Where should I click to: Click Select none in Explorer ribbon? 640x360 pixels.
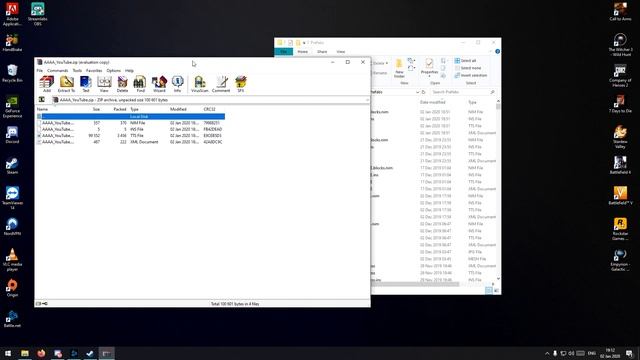coord(468,68)
